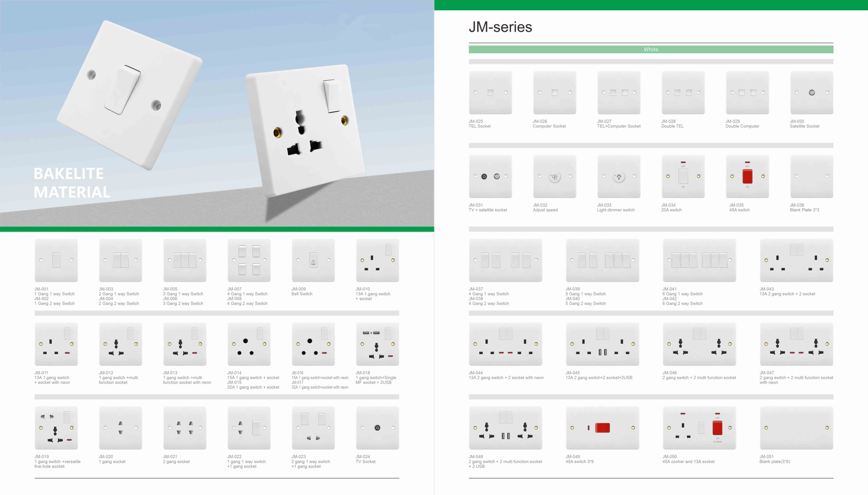Click the JM-046 double multi function socket image
Image resolution: width=868 pixels, height=495 pixels.
[699, 344]
